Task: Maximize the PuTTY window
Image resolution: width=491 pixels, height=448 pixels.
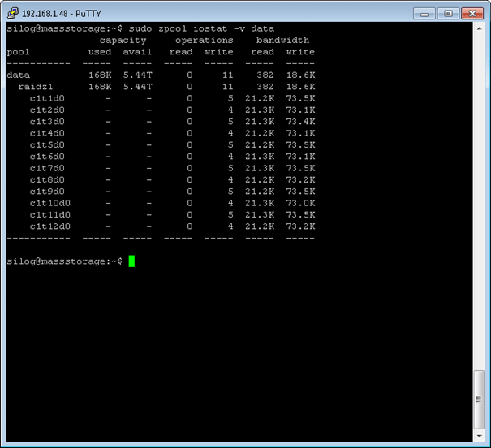Action: (x=448, y=14)
